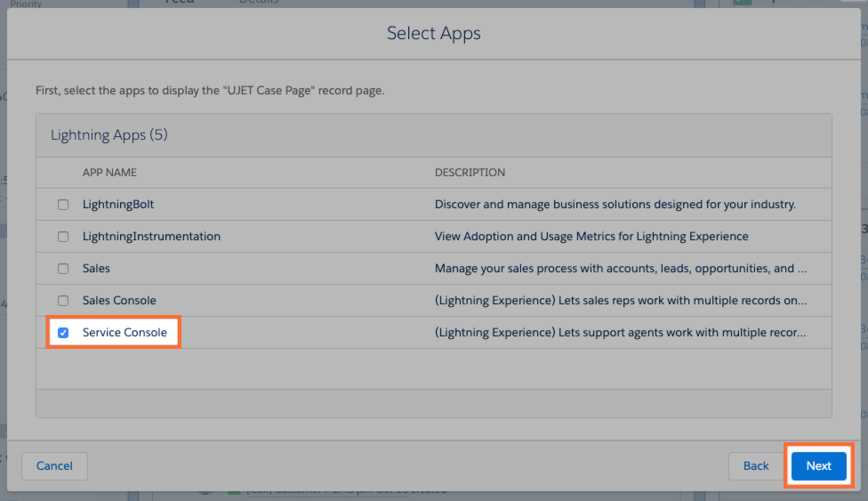Click the Sales app name
This screenshot has width=868, height=501.
[96, 269]
